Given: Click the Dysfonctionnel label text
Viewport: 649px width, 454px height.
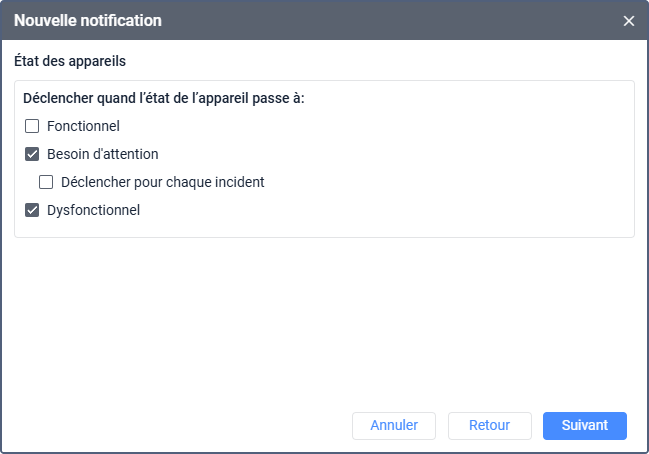Looking at the screenshot, I should pos(93,211).
